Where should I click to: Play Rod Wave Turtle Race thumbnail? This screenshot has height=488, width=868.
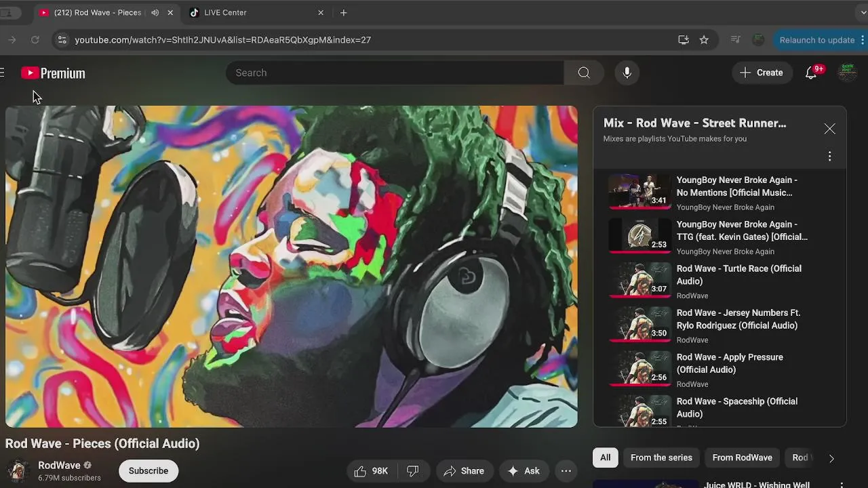[x=639, y=279]
